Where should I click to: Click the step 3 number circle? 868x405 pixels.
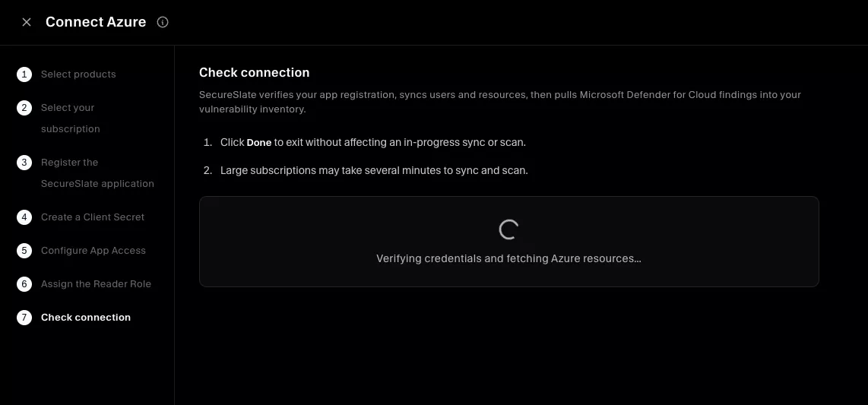pyautogui.click(x=24, y=162)
